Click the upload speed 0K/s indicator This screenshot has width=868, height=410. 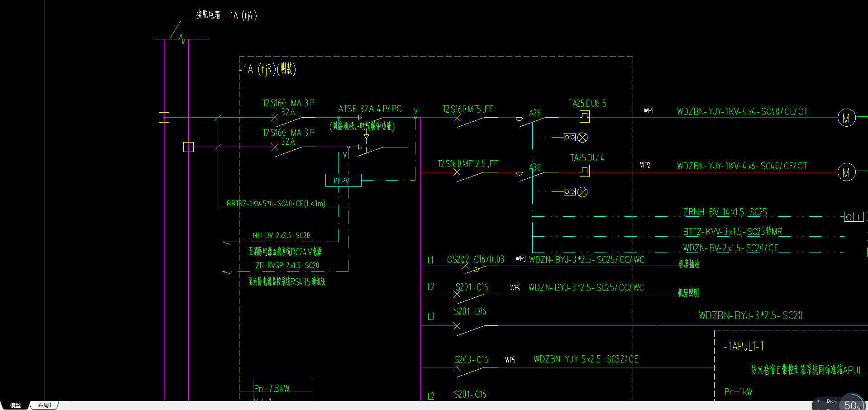[828, 401]
